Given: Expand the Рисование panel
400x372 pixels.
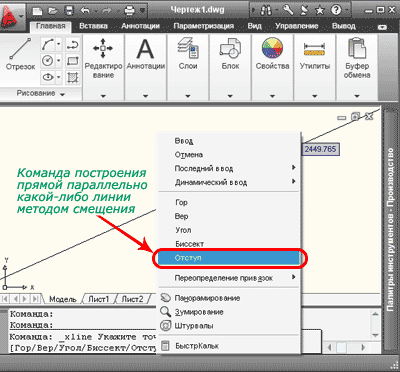Looking at the screenshot, I should (41, 93).
